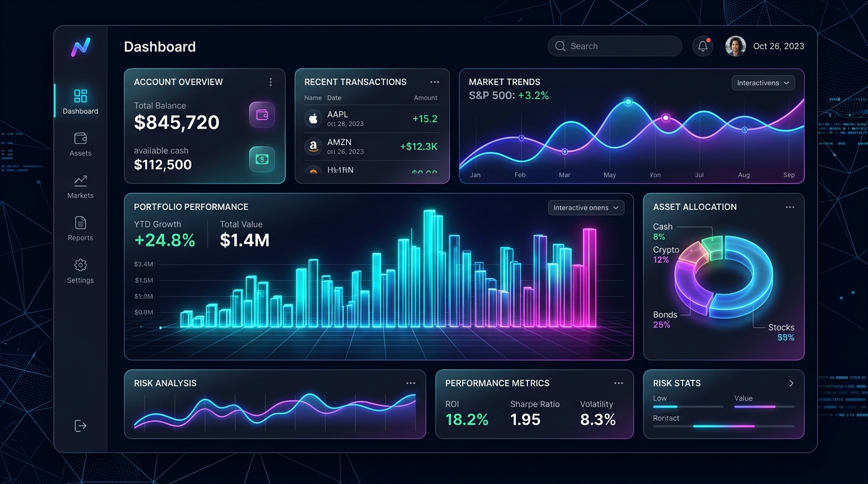This screenshot has width=868, height=484.
Task: Click the wallet icon beside Total Balance
Action: point(262,115)
